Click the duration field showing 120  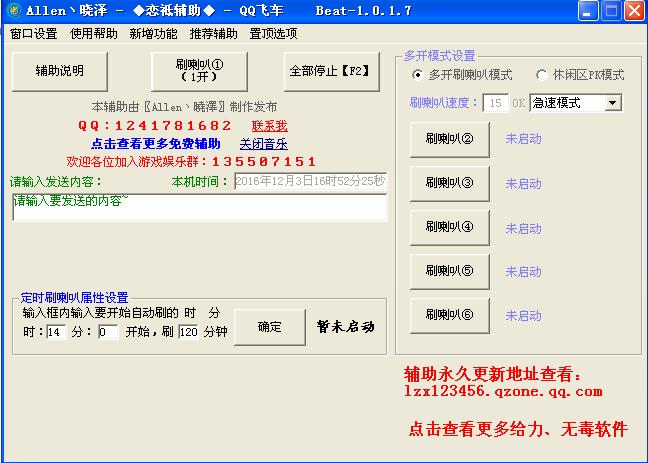(x=188, y=332)
